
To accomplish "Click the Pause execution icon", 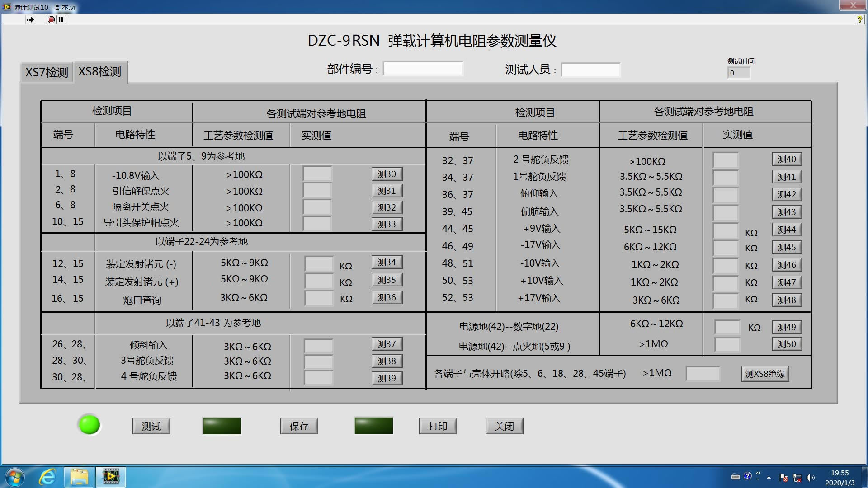I will [61, 19].
